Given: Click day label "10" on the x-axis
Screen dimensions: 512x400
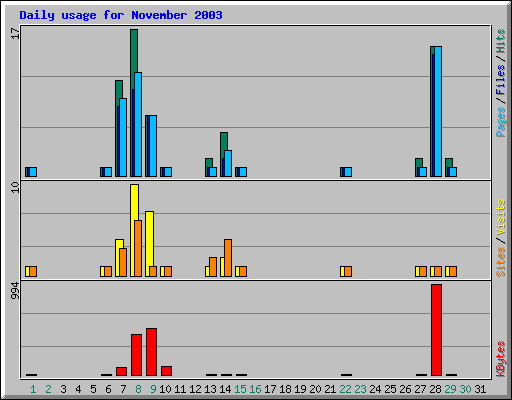Looking at the screenshot, I should pyautogui.click(x=165, y=389).
